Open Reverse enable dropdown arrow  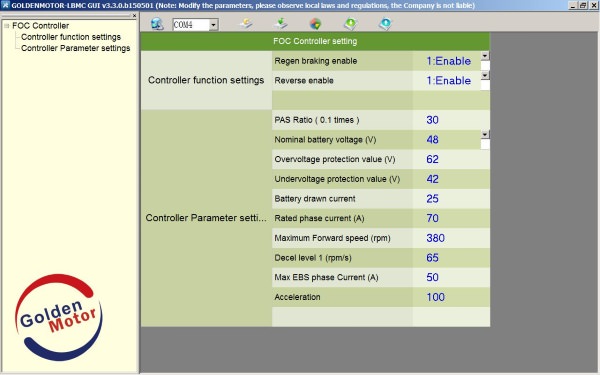(x=485, y=75)
